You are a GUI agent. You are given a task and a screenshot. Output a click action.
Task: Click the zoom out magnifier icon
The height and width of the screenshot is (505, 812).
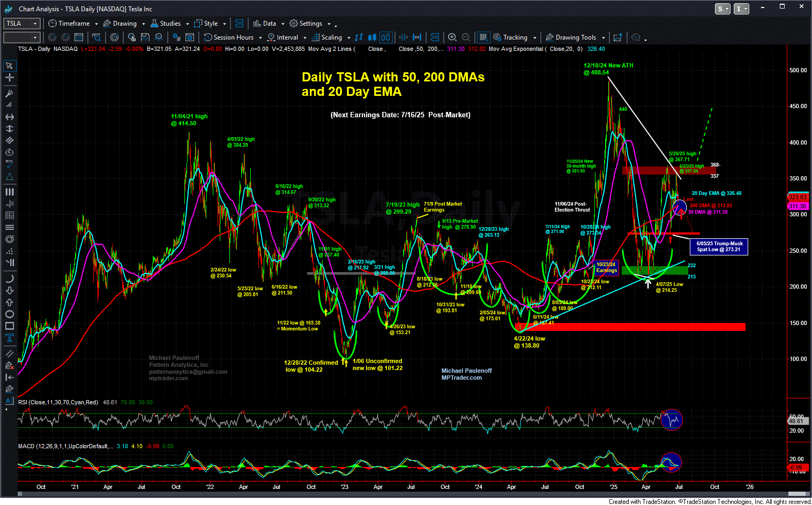tap(466, 37)
